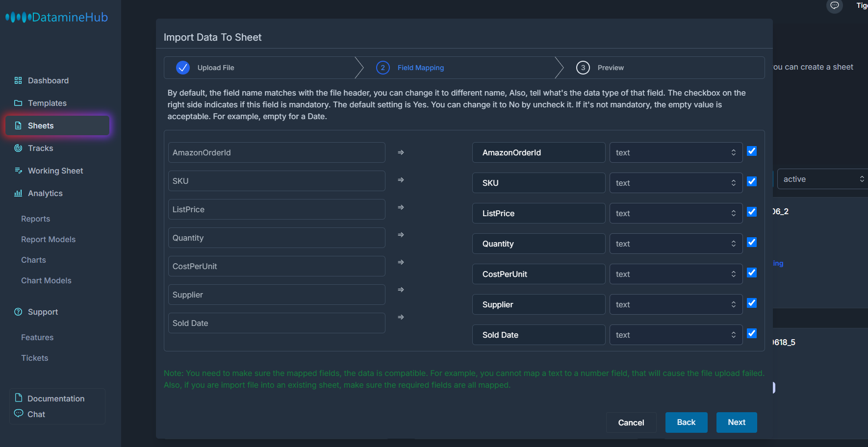Click Next to proceed to Preview

point(737,422)
